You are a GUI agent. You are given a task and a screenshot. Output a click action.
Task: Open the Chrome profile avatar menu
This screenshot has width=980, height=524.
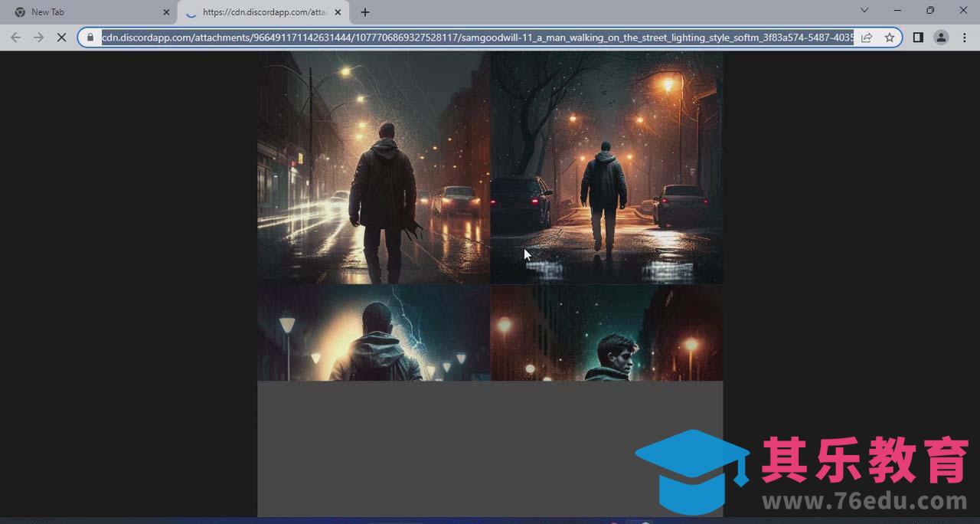click(x=941, y=38)
